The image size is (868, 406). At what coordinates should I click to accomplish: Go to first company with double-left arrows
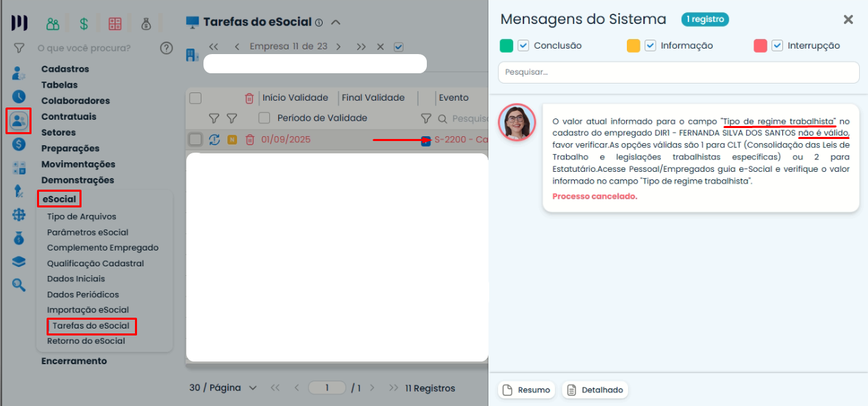(x=213, y=47)
